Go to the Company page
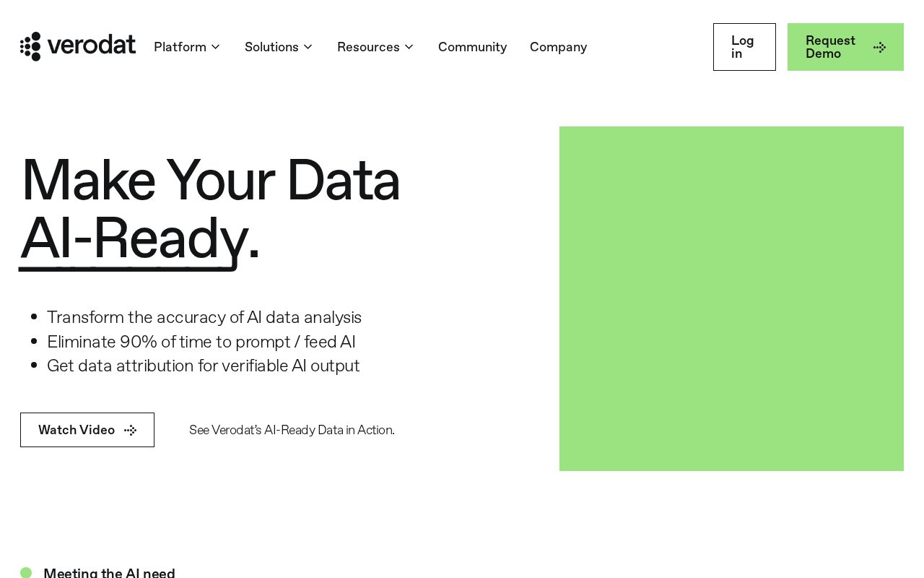 [x=558, y=47]
